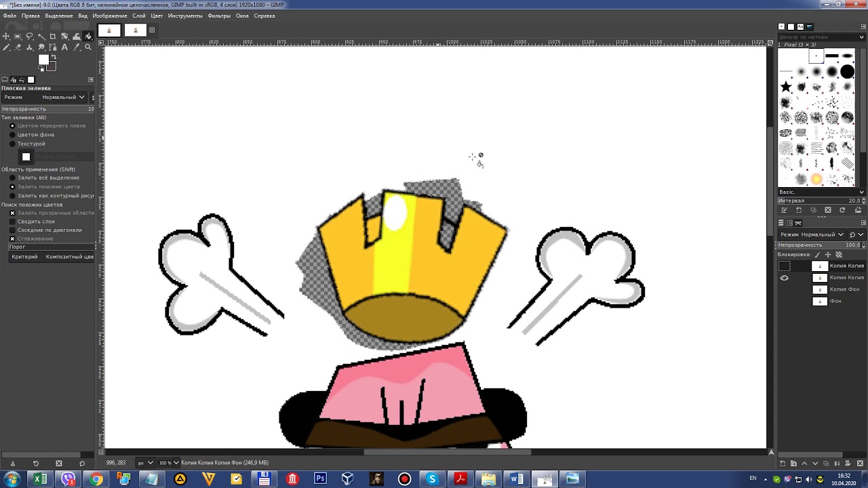Screen dimensions: 868x488
Task: Open the Инструменты menu
Action: (185, 16)
